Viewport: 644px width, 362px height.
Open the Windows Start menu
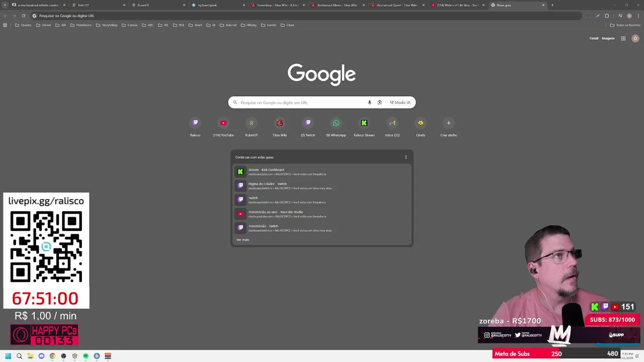click(8, 356)
